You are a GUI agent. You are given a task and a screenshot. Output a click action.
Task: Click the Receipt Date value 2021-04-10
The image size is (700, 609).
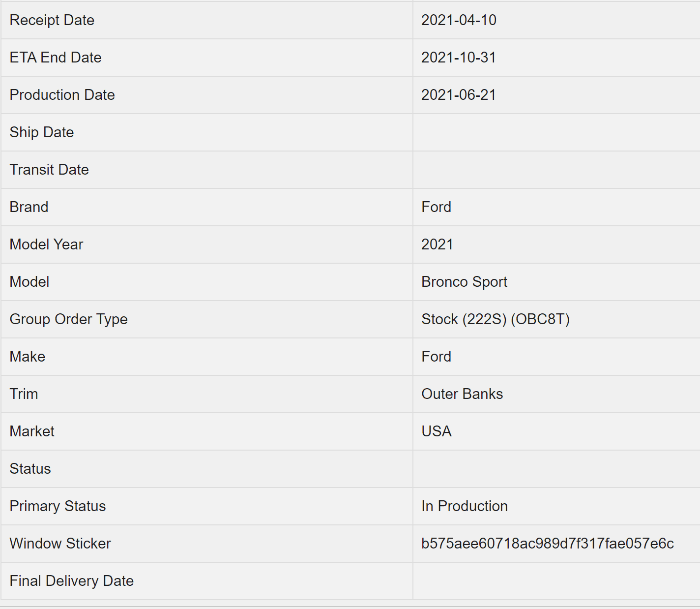coord(459,20)
